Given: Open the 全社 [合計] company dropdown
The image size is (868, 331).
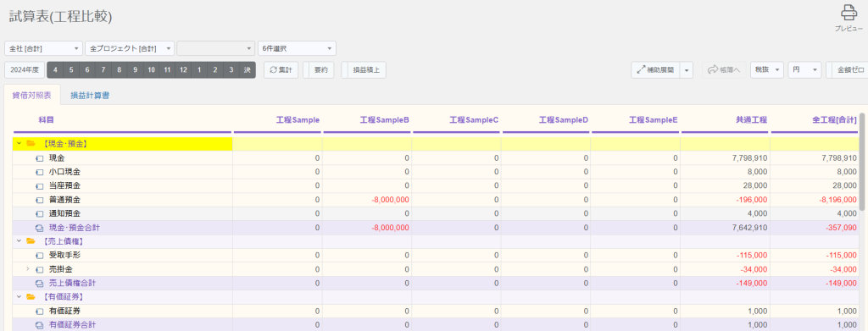Looking at the screenshot, I should [43, 48].
